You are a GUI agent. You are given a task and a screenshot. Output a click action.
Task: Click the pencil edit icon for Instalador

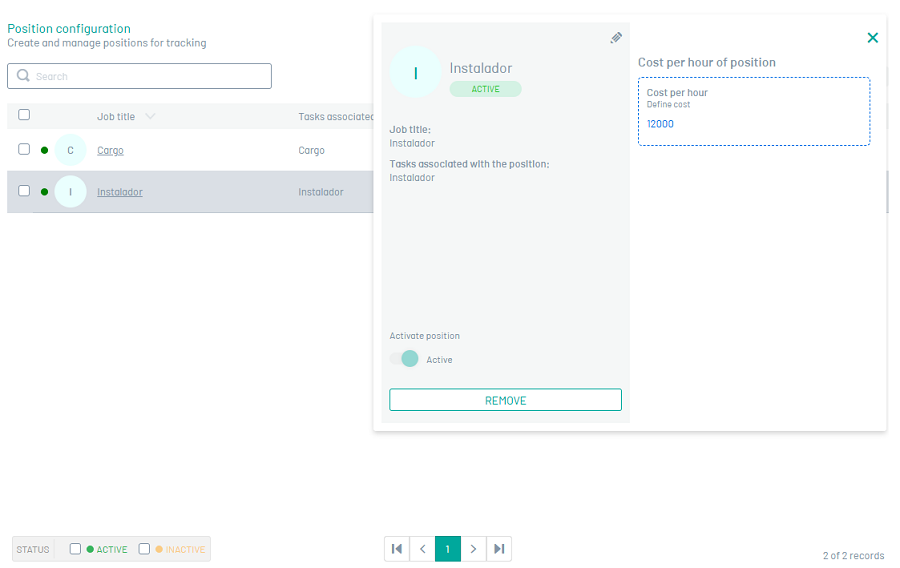click(616, 38)
